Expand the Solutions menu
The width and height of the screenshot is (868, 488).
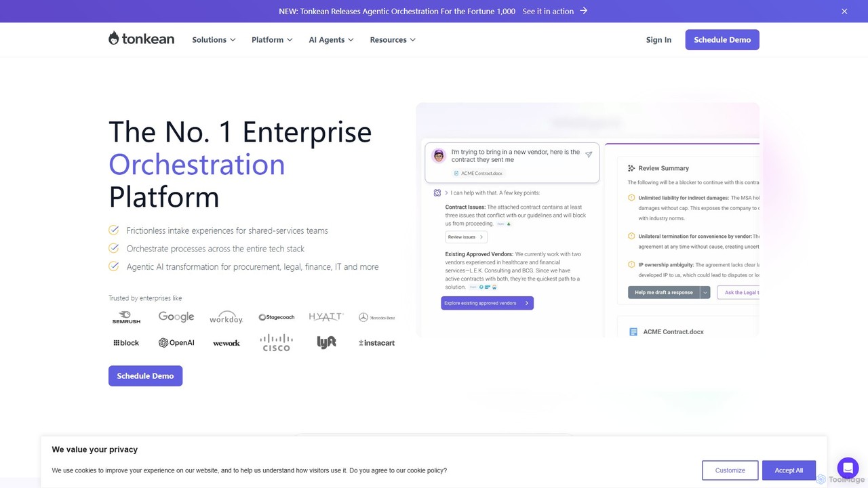[x=214, y=40]
